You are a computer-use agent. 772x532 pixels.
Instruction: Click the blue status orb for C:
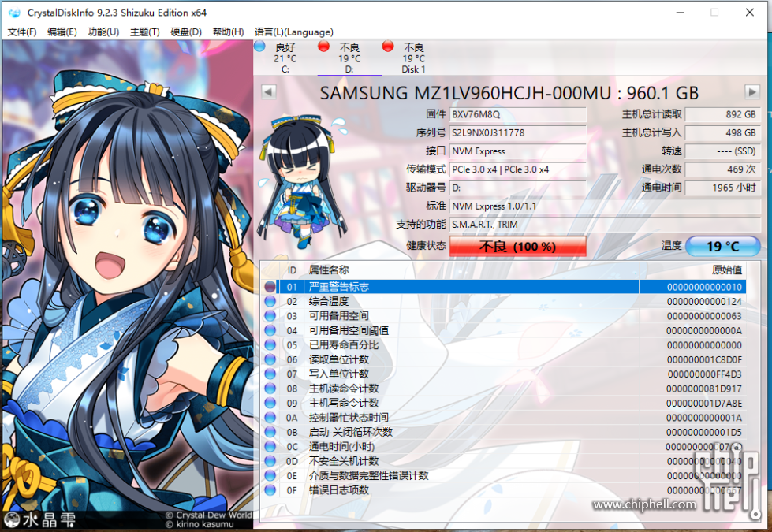tap(259, 47)
